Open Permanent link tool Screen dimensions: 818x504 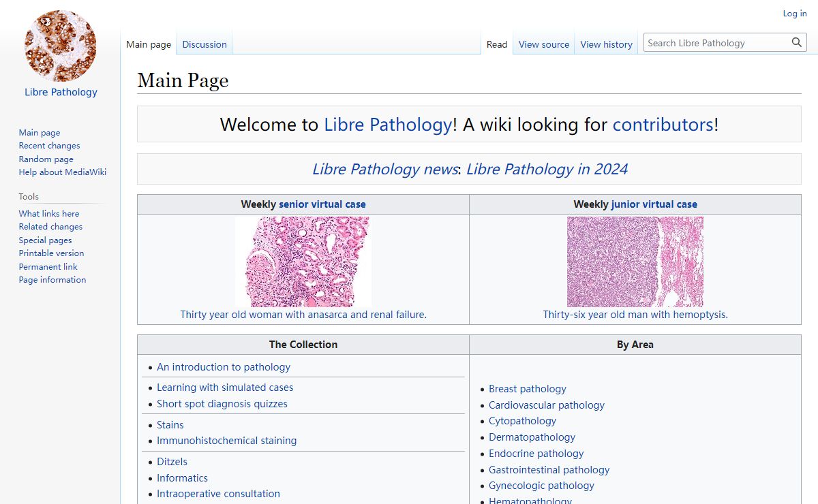[48, 266]
